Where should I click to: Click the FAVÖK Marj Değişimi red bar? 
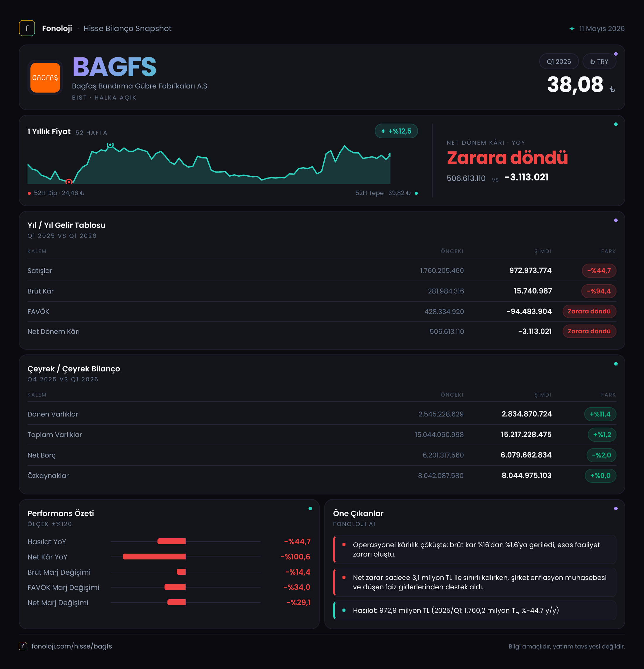tap(175, 587)
